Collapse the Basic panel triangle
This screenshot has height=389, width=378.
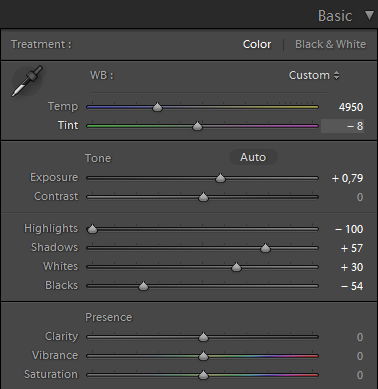coord(369,16)
